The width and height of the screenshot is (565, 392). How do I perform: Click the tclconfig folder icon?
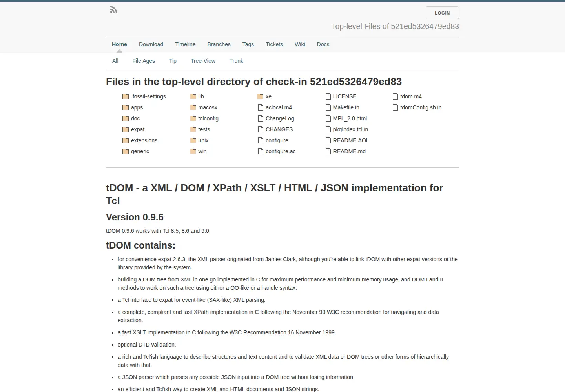pyautogui.click(x=193, y=118)
